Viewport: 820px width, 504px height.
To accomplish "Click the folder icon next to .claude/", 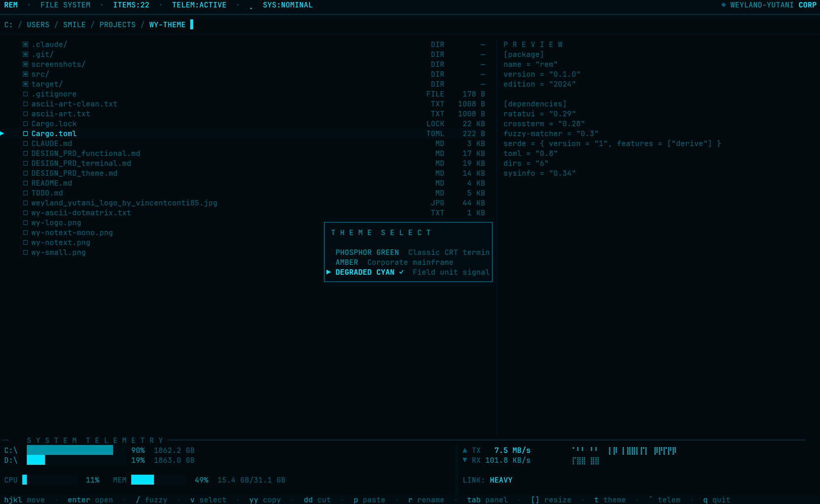I will (25, 44).
